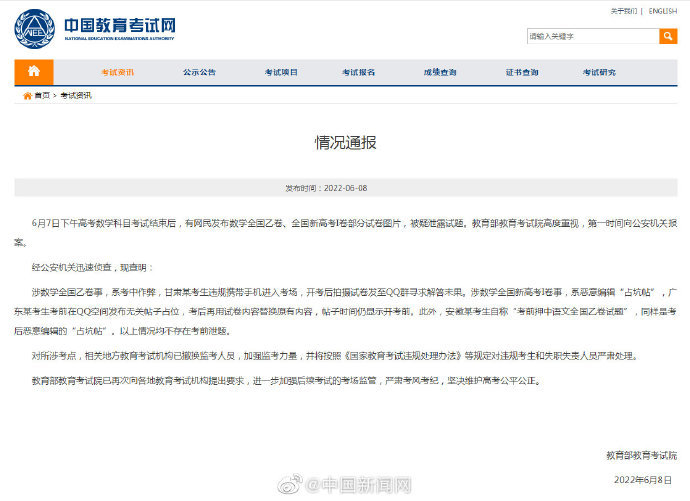Click the small house icon in breadcrumb

[x=27, y=95]
